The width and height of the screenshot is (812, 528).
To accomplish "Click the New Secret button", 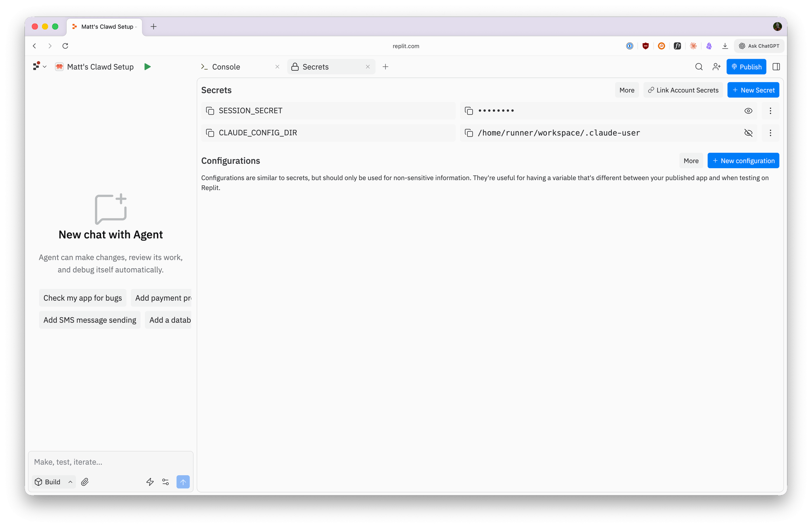I will click(x=753, y=90).
